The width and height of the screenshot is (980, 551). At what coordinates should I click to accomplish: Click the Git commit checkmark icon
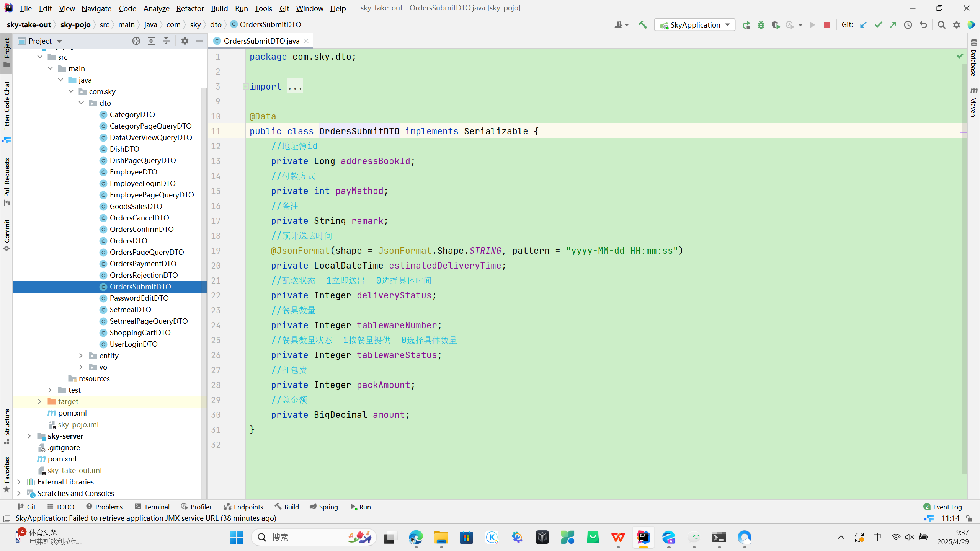point(878,25)
